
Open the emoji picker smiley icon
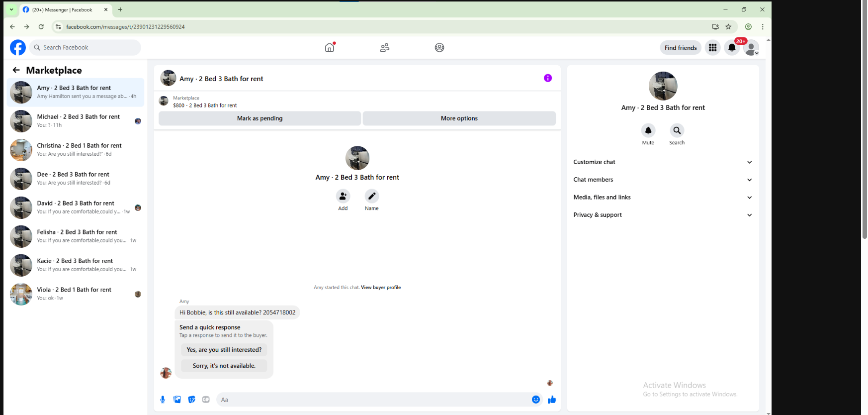(x=536, y=400)
